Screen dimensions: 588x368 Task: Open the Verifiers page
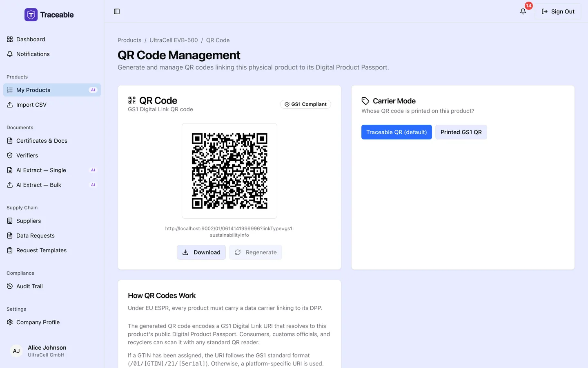[x=52, y=155]
